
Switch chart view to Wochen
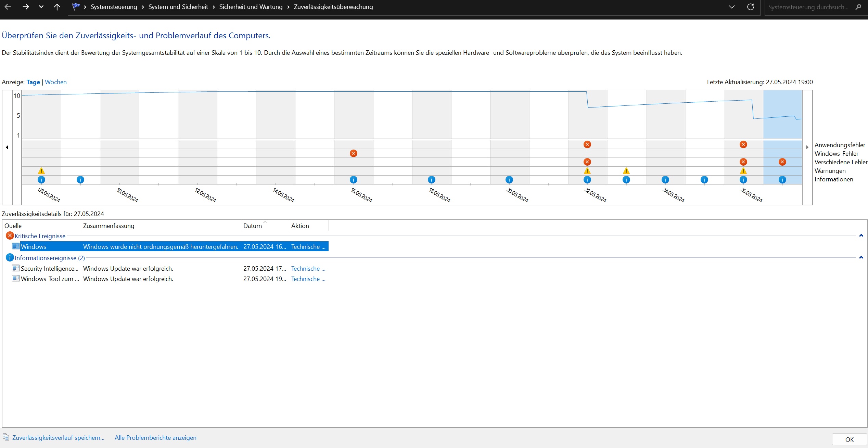pyautogui.click(x=56, y=82)
